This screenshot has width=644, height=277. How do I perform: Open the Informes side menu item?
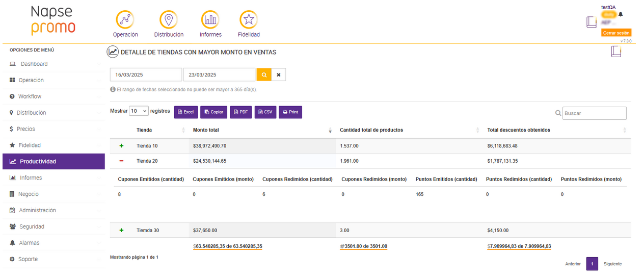31,178
